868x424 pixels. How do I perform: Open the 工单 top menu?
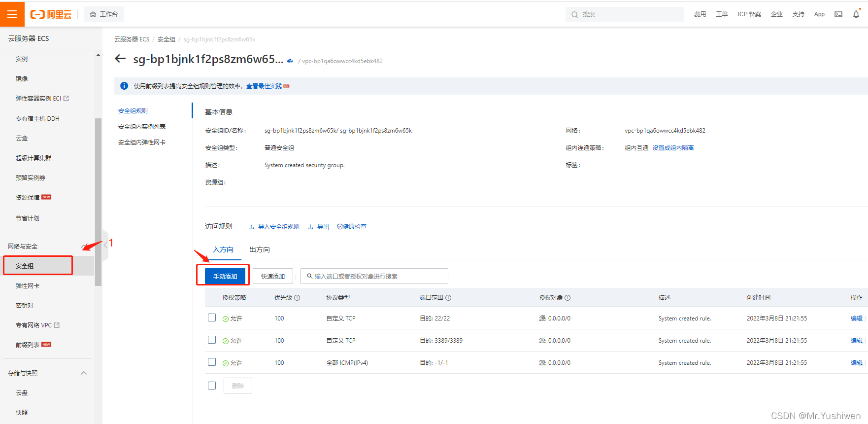[x=722, y=14]
